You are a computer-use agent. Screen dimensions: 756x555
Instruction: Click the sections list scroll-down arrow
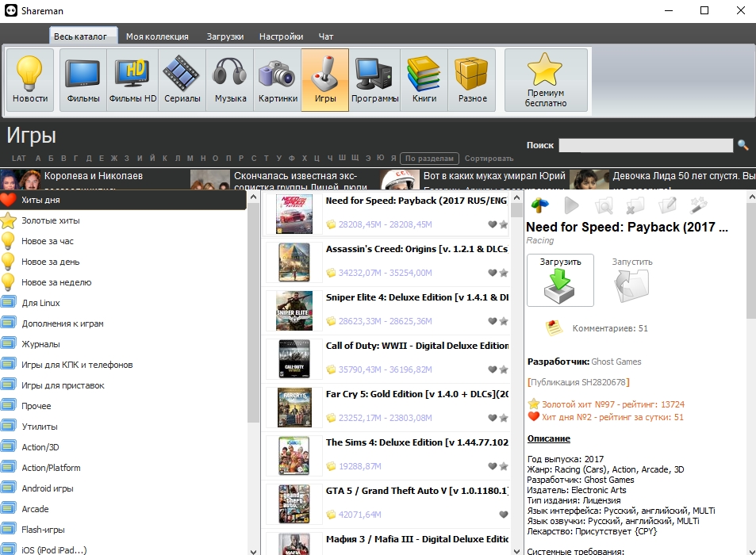tap(254, 551)
